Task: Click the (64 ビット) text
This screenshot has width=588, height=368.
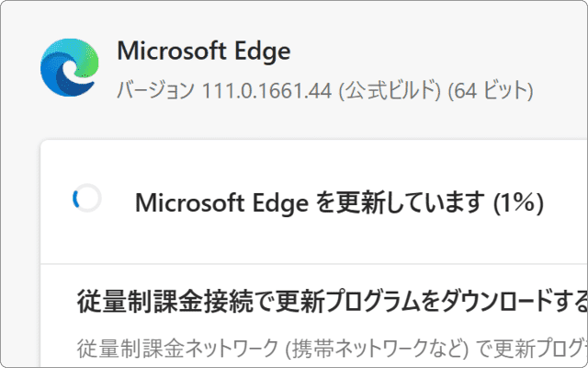Action: 491,91
